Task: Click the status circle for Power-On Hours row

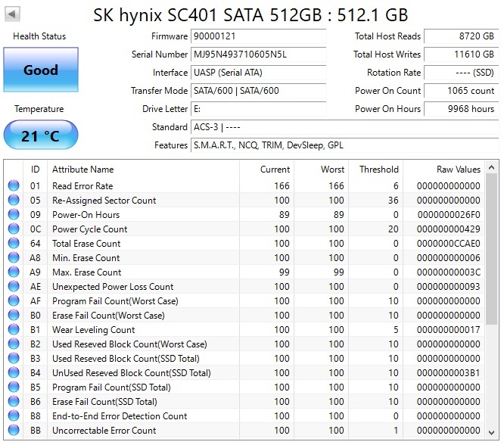Action: pyautogui.click(x=14, y=214)
